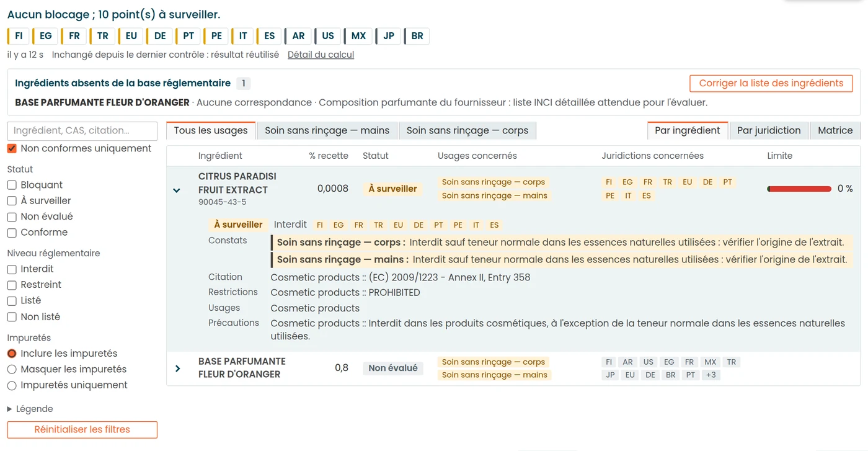Select Masquer les impuretés option

(11, 369)
